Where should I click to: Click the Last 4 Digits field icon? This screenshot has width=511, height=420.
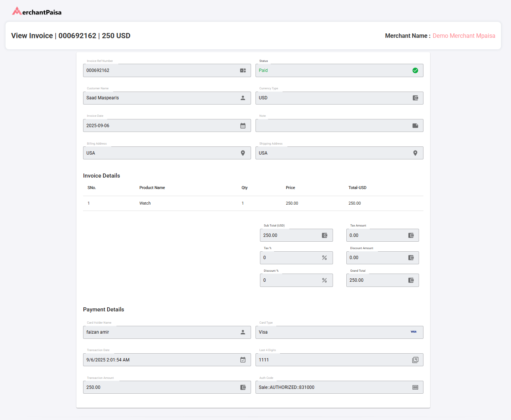click(x=415, y=360)
